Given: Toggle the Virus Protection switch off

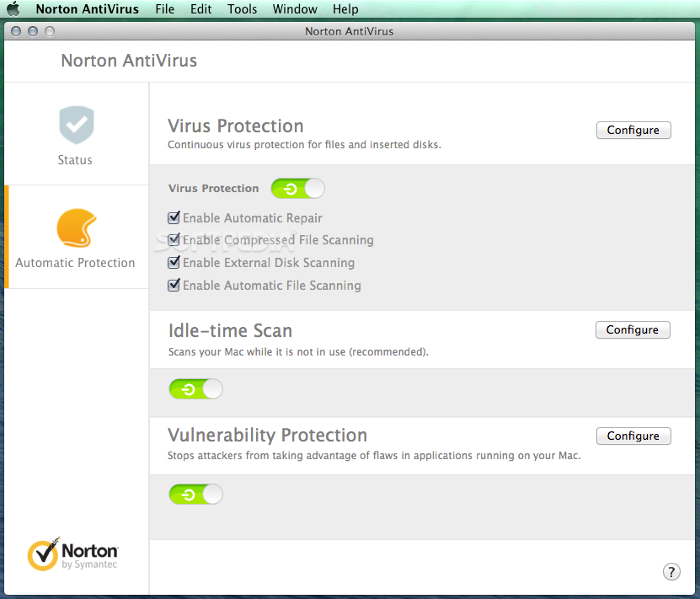Looking at the screenshot, I should pos(297,189).
